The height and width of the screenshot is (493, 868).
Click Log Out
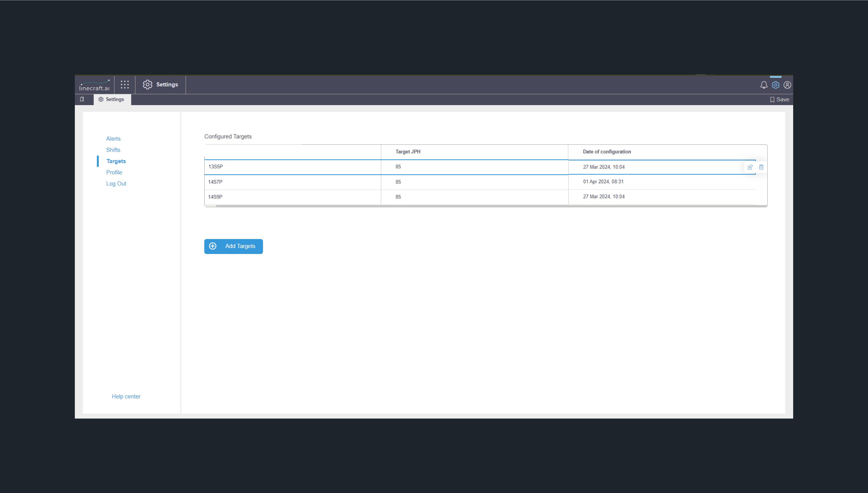[116, 183]
